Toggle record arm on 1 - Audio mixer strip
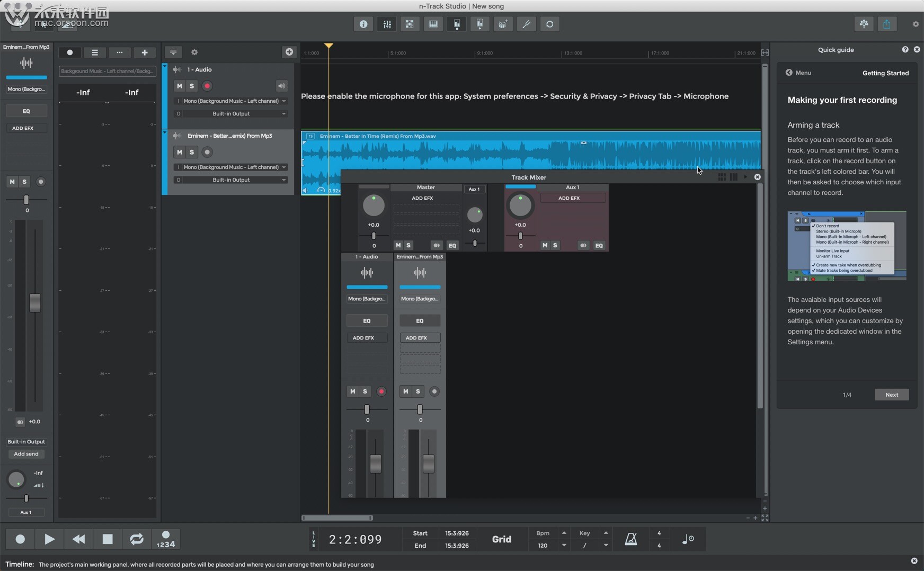Screen dimensions: 924x571 pyautogui.click(x=381, y=391)
